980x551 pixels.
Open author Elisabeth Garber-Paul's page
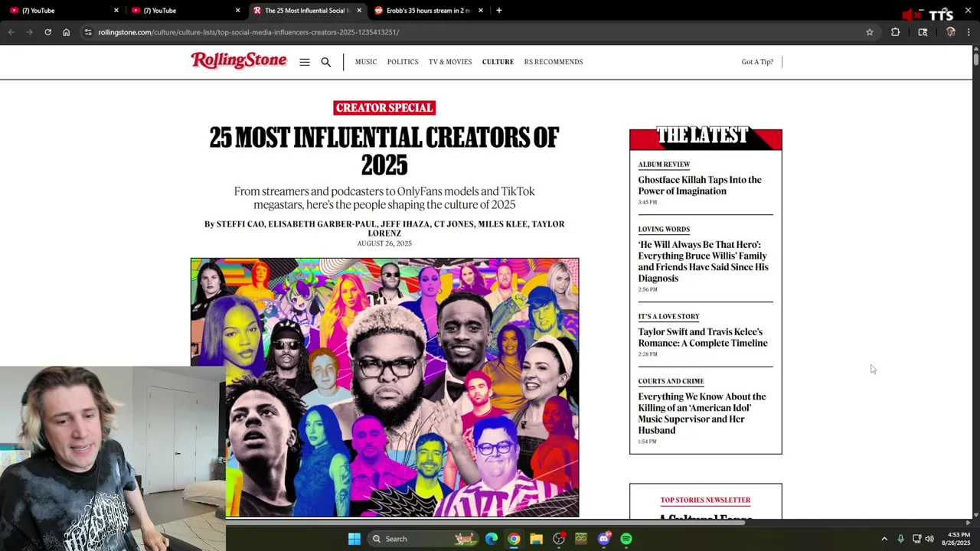pos(322,224)
